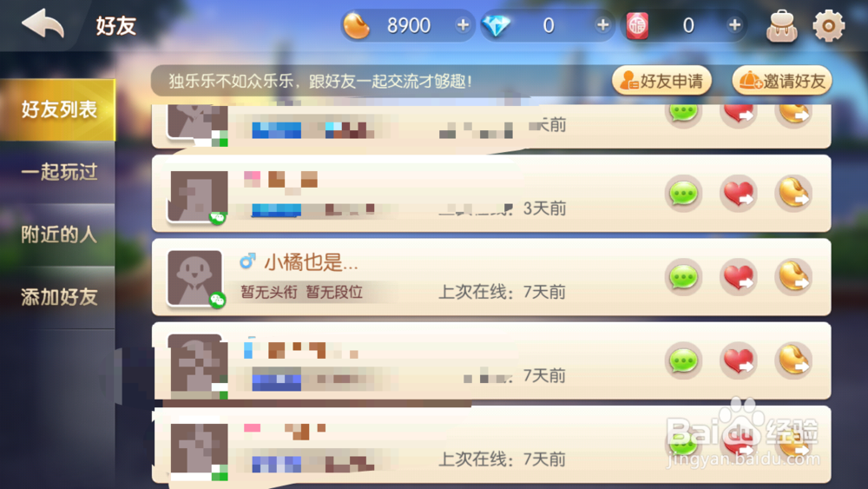Image resolution: width=868 pixels, height=489 pixels.
Task: Send heart to friend online 3天前
Action: [x=739, y=194]
